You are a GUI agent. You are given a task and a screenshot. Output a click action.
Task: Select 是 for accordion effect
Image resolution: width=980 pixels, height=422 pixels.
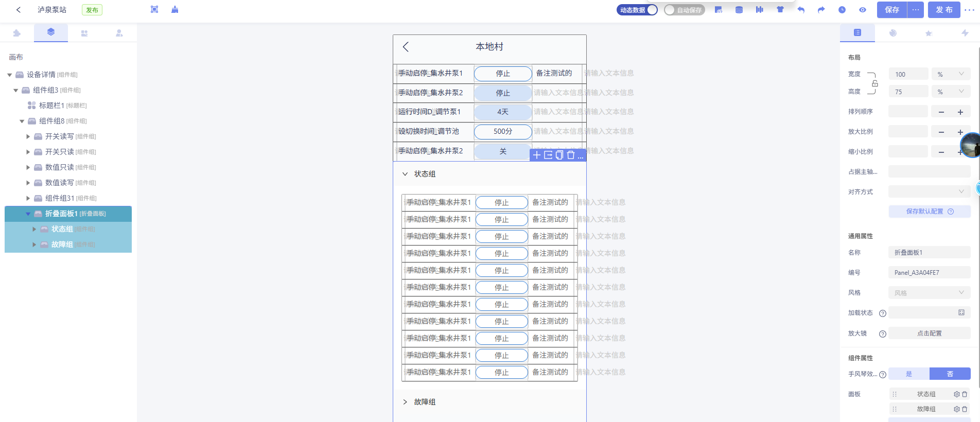click(x=909, y=374)
